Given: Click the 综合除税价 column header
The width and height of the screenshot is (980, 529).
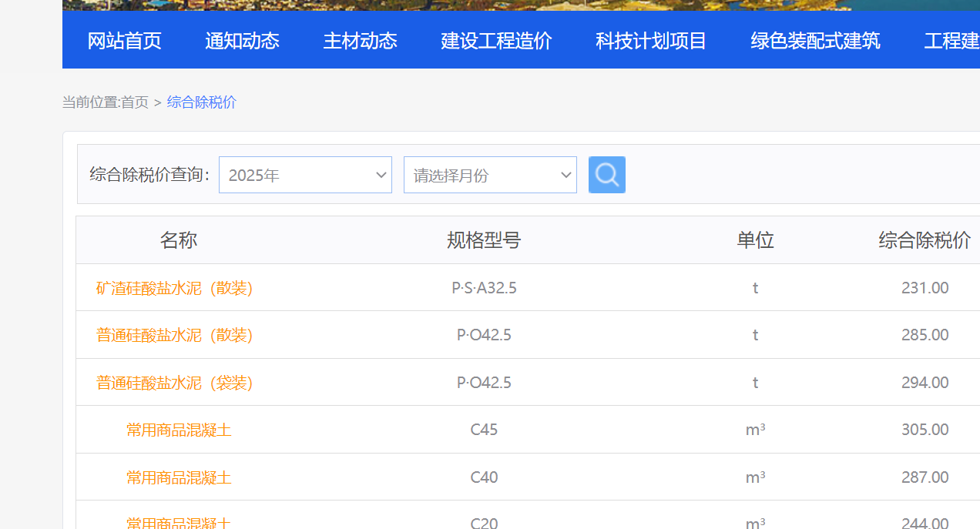Looking at the screenshot, I should (925, 240).
